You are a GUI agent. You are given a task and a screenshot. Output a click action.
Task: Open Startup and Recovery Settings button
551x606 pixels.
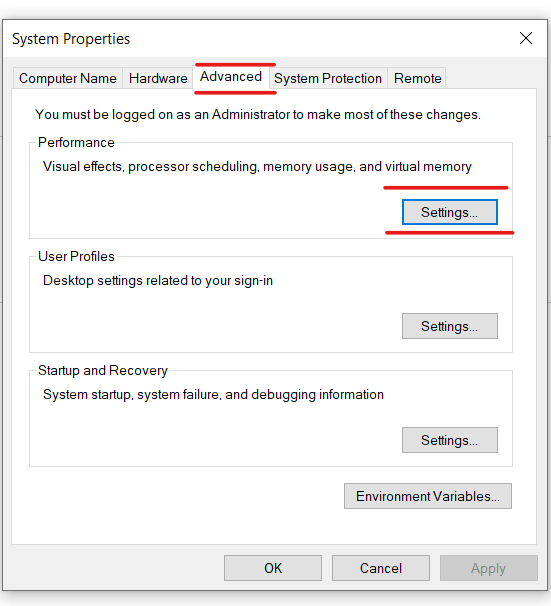click(x=450, y=440)
